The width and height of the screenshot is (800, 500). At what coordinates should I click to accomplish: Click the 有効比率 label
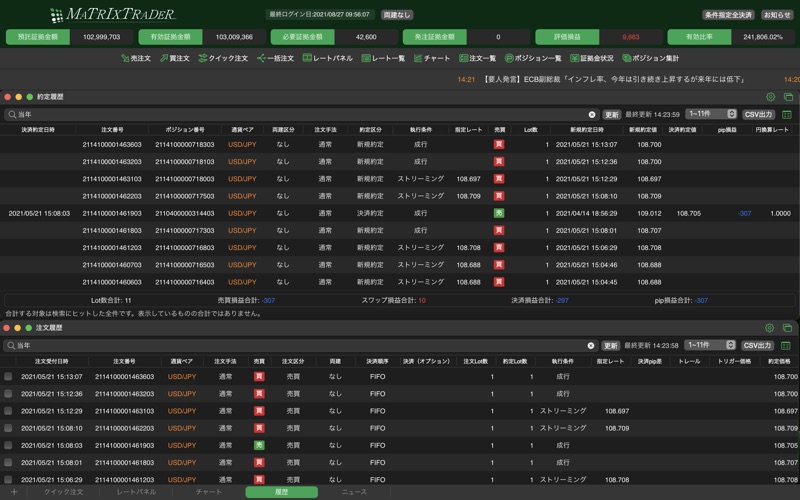tap(699, 37)
